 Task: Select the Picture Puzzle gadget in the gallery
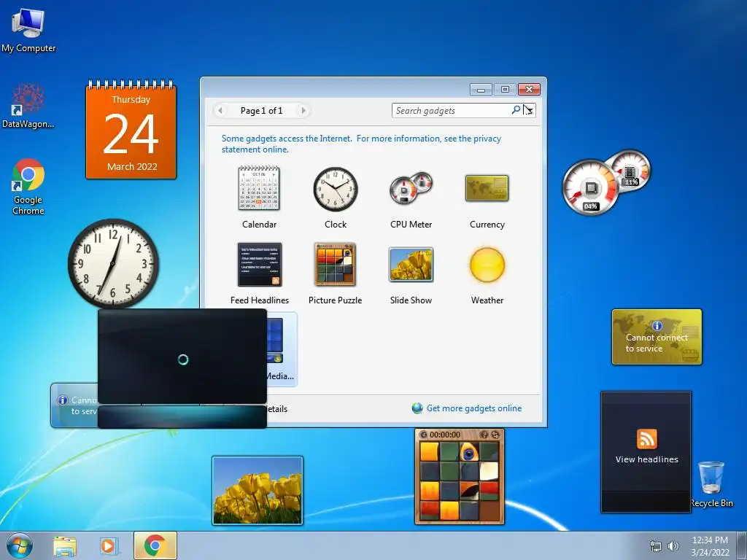[x=336, y=274]
